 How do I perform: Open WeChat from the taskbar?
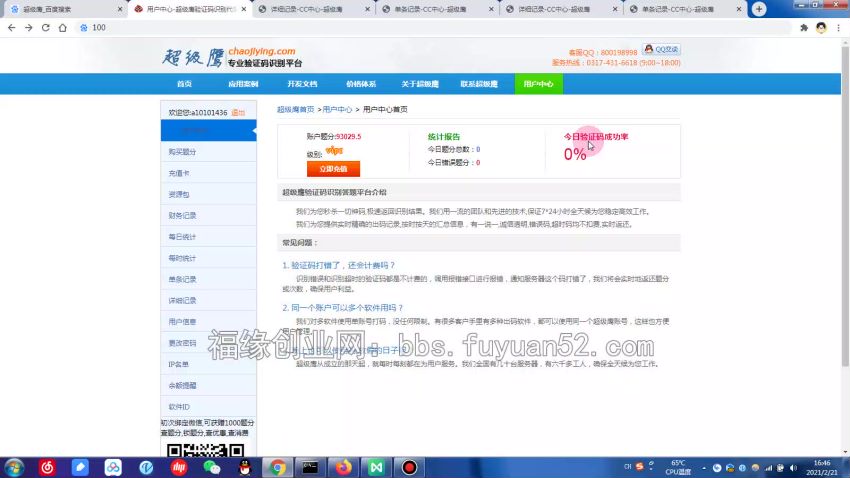coord(211,467)
